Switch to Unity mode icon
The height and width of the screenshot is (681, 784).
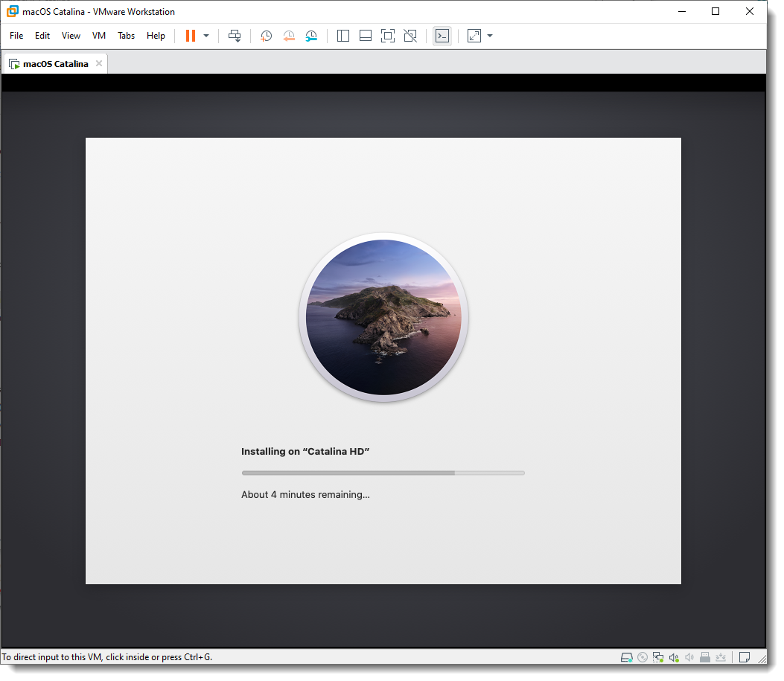tap(410, 36)
